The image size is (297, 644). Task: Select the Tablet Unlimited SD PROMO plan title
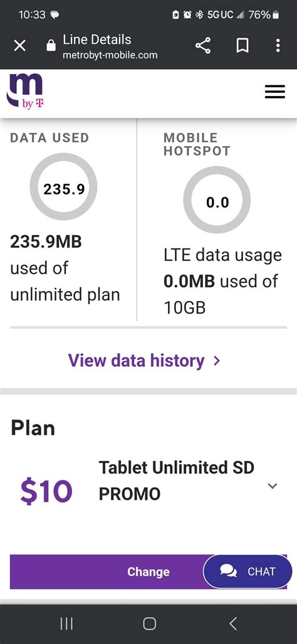(177, 480)
